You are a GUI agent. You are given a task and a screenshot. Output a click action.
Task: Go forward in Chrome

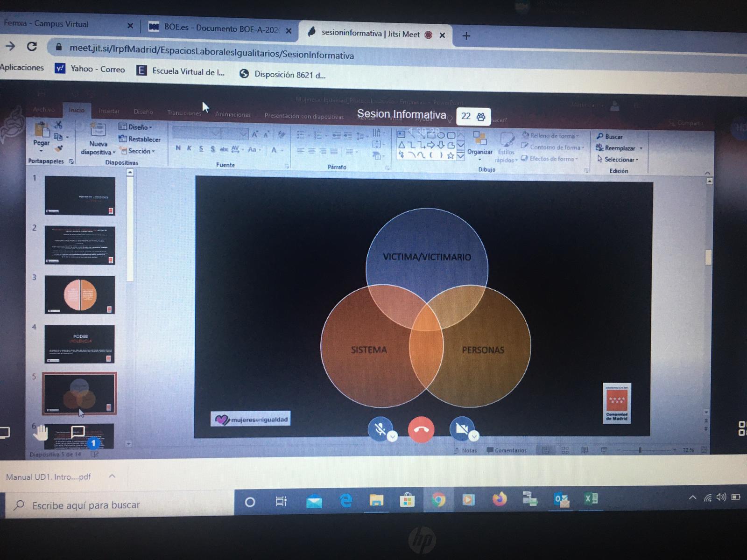[x=10, y=46]
